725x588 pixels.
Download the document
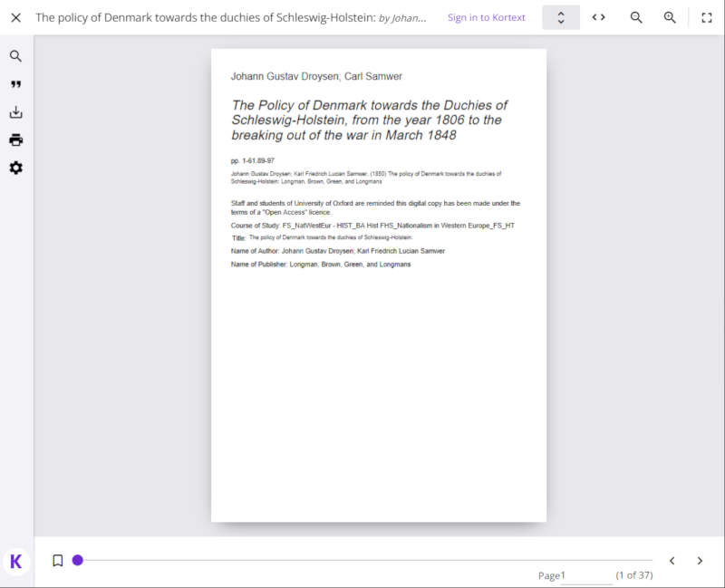click(15, 111)
